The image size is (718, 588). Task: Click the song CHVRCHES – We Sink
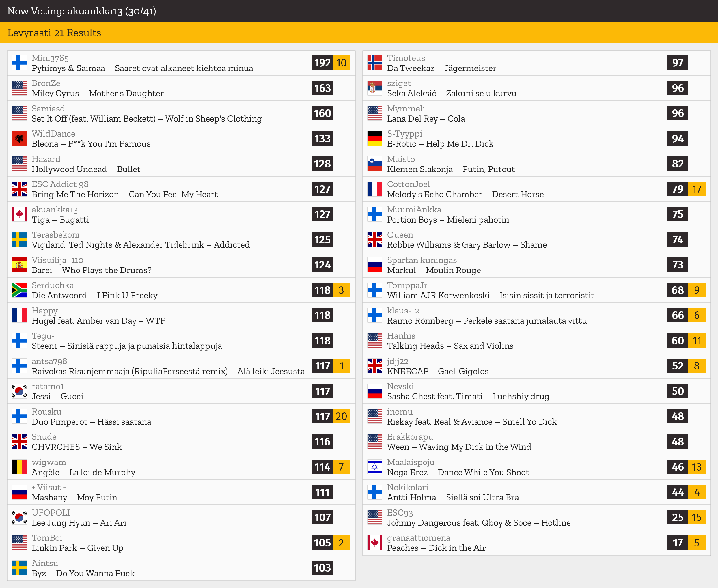pyautogui.click(x=77, y=447)
